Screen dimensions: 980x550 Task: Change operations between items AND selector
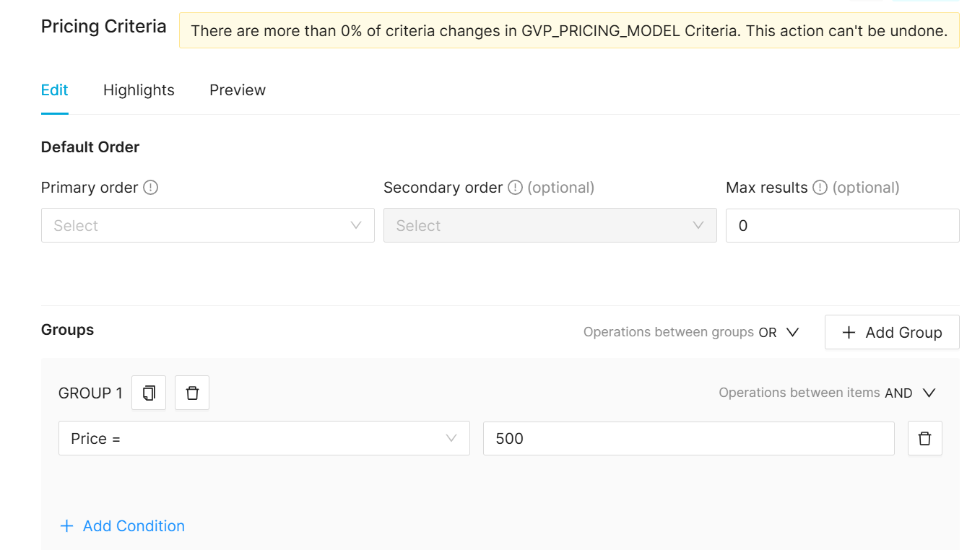[910, 393]
